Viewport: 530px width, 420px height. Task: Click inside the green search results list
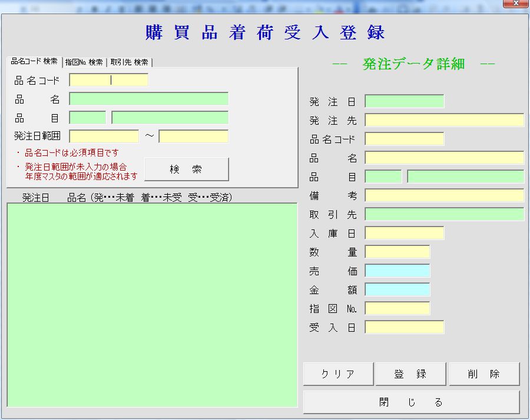152,305
